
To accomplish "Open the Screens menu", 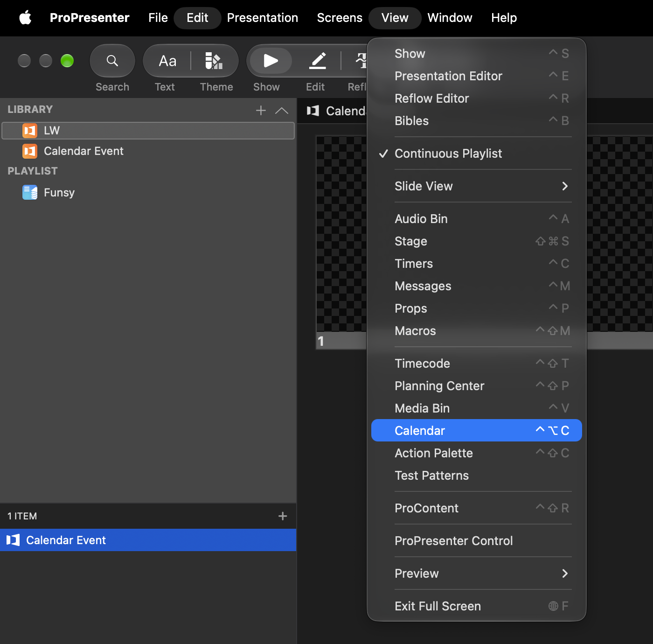I will pos(340,18).
